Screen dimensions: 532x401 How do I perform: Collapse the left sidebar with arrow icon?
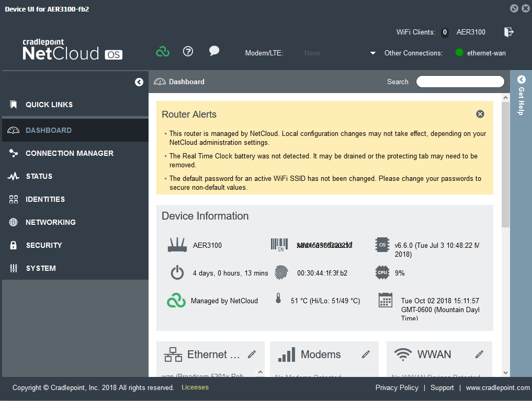tap(139, 82)
